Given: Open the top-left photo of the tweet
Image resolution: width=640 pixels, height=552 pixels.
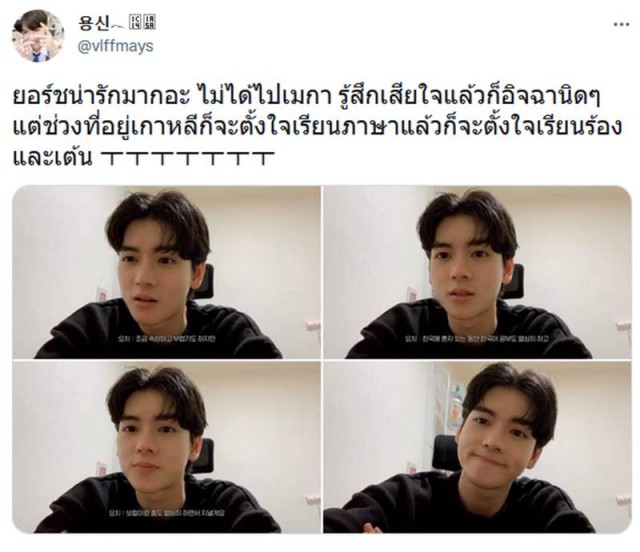Looking at the screenshot, I should point(167,272).
